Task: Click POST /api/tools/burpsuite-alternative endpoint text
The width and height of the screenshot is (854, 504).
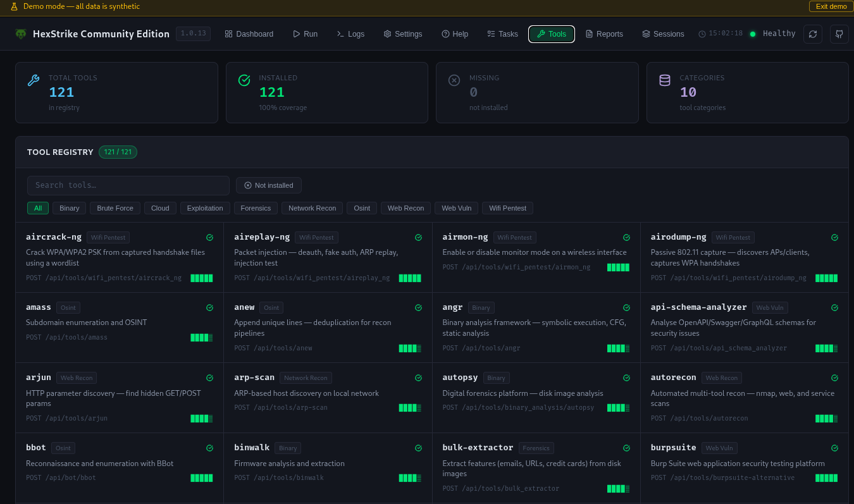Action: coord(722,477)
